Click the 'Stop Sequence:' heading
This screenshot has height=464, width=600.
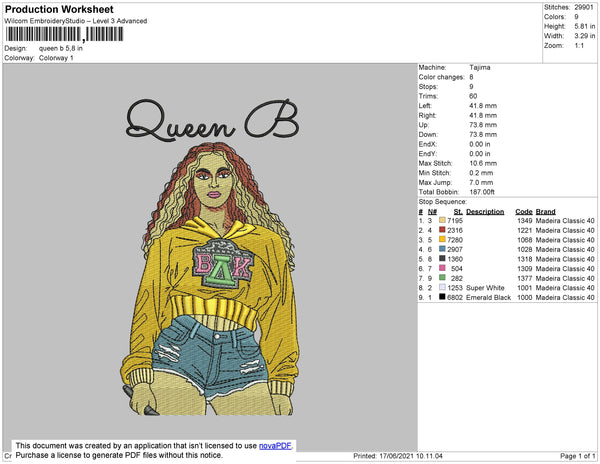443,202
